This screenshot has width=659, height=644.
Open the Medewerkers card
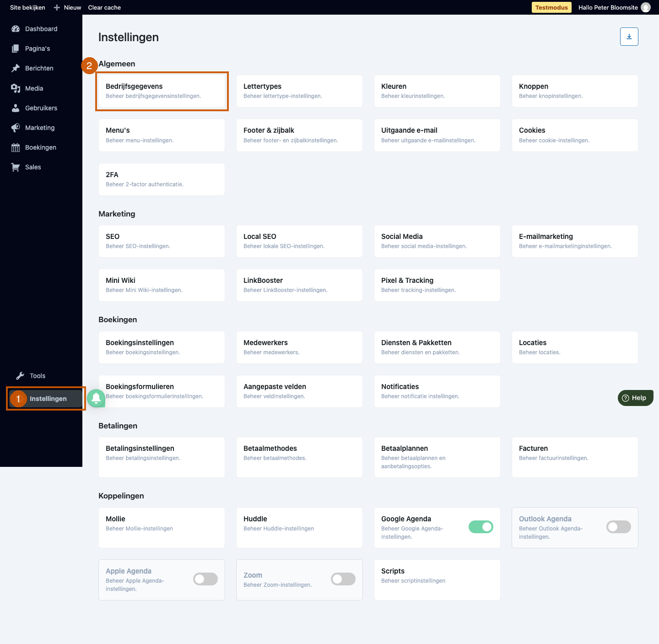[299, 347]
